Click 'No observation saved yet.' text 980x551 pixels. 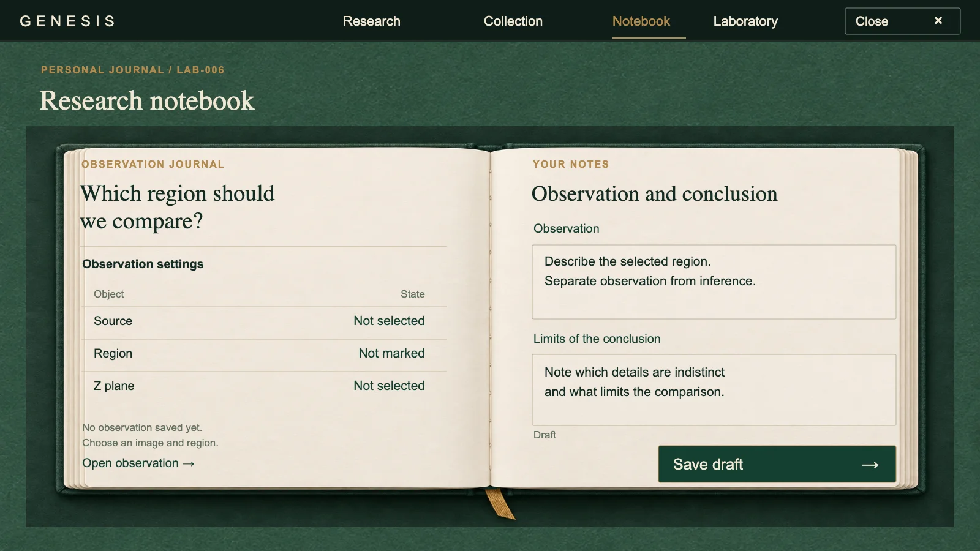(142, 427)
